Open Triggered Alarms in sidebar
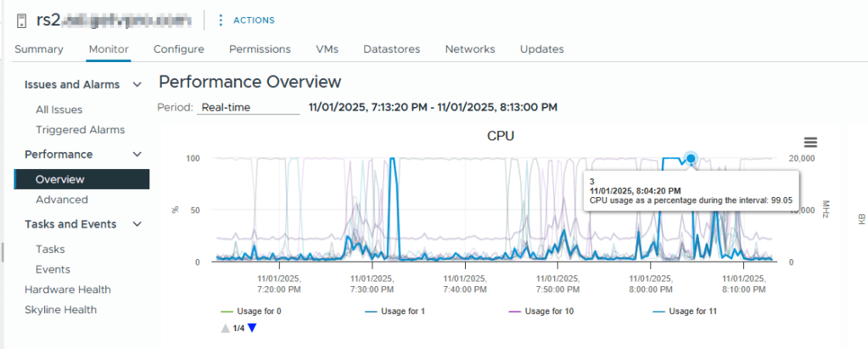The width and height of the screenshot is (868, 349). pos(80,130)
